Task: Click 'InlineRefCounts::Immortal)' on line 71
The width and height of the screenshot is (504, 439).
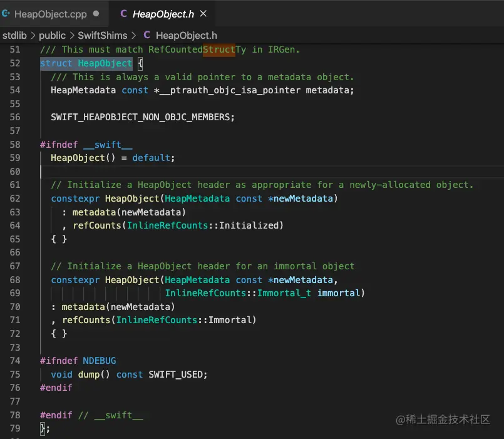Action: coord(186,320)
